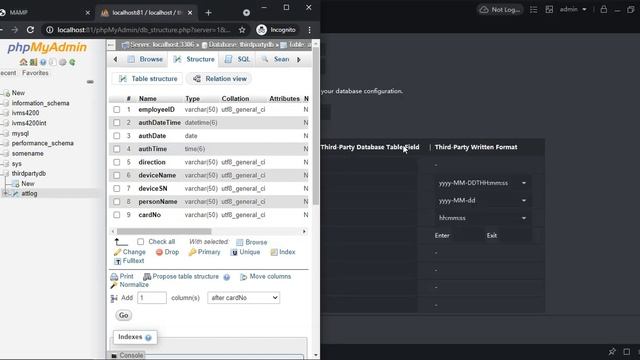
Task: Click the browser address bar
Action: coord(145,30)
